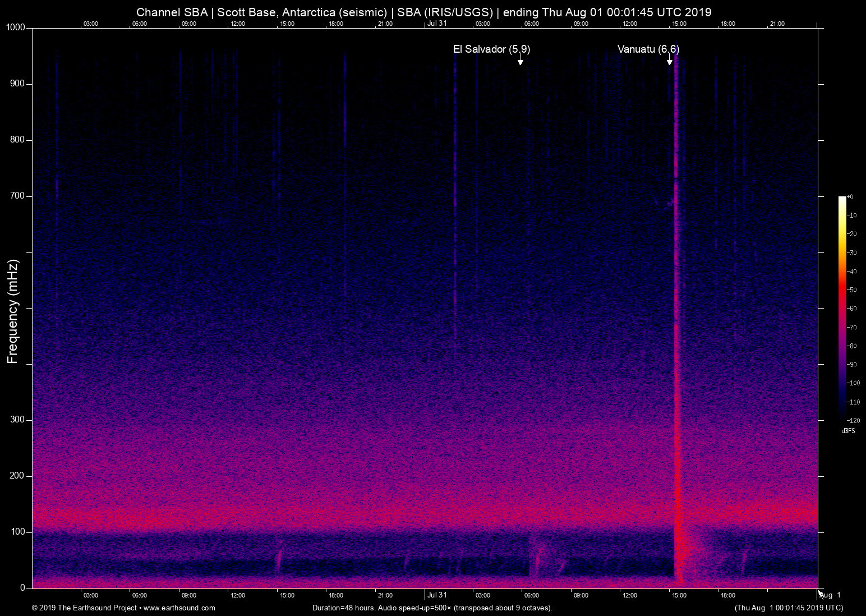Click the Frequency (mHz) axis label

click(13, 311)
